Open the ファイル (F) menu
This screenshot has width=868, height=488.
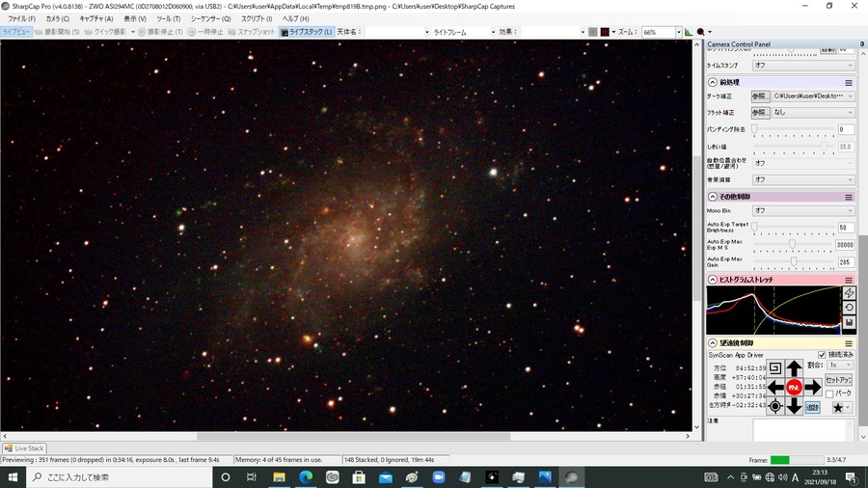21,19
